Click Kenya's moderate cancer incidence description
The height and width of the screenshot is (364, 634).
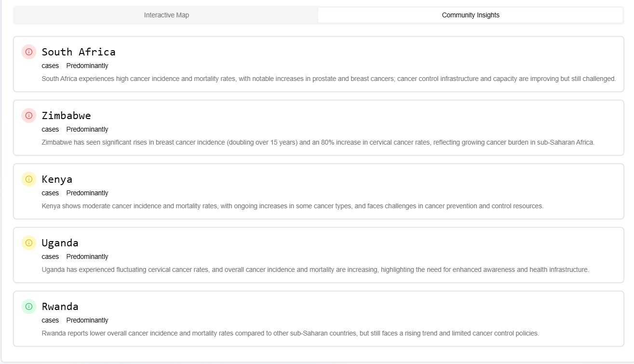point(293,206)
